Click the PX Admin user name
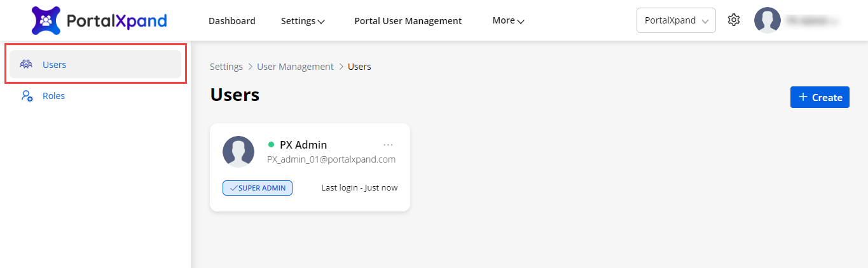This screenshot has width=868, height=268. pyautogui.click(x=303, y=145)
